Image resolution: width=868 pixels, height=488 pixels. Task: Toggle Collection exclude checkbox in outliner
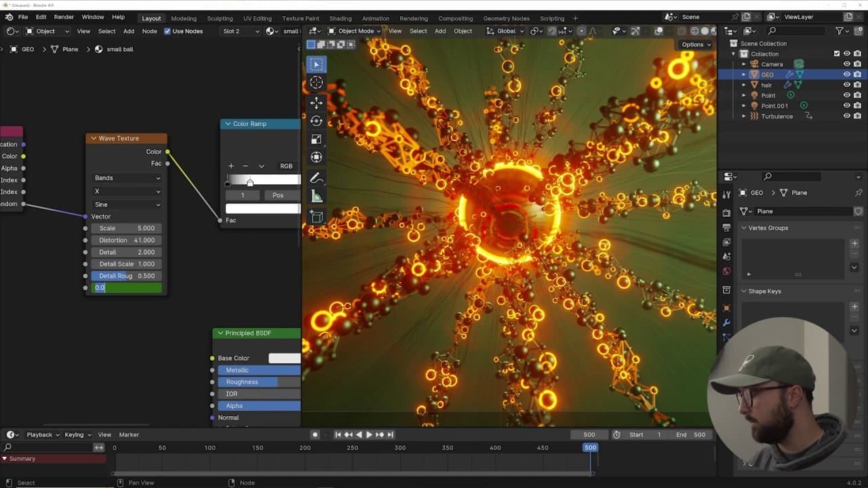pyautogui.click(x=837, y=54)
